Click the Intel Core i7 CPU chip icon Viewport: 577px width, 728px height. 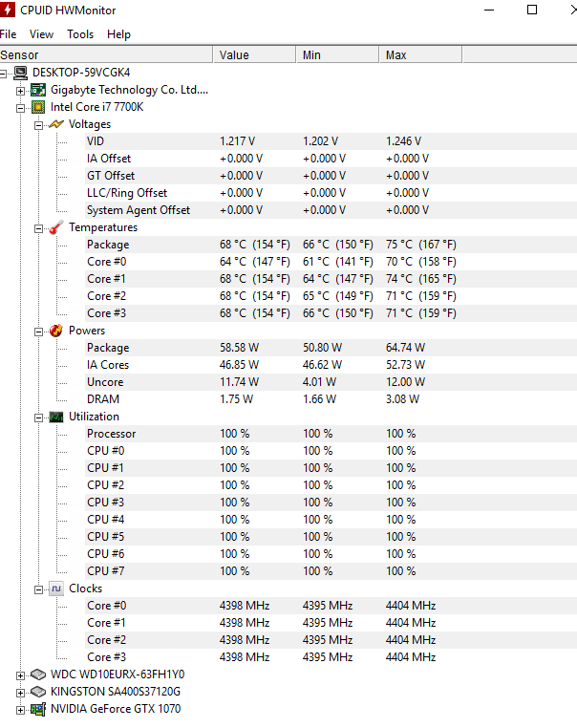point(38,107)
